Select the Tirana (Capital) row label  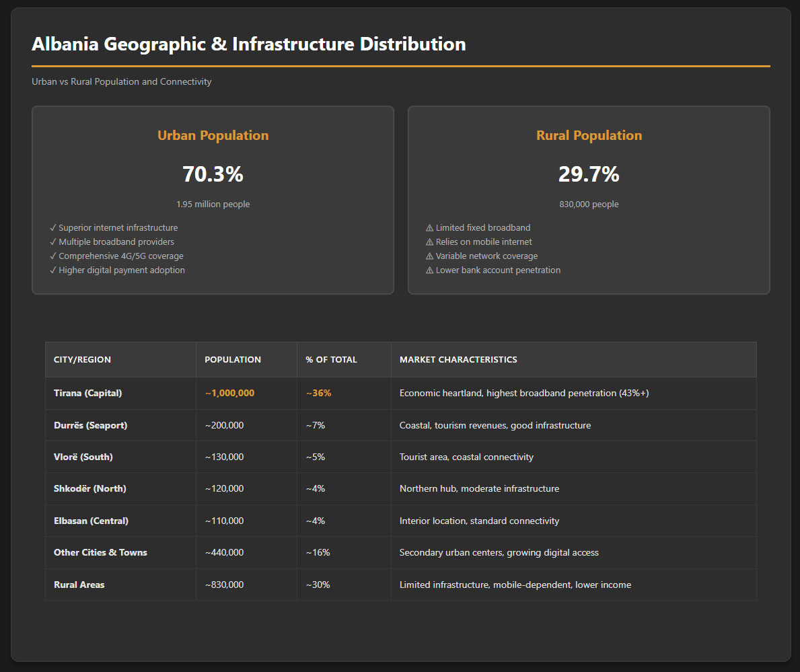coord(87,394)
